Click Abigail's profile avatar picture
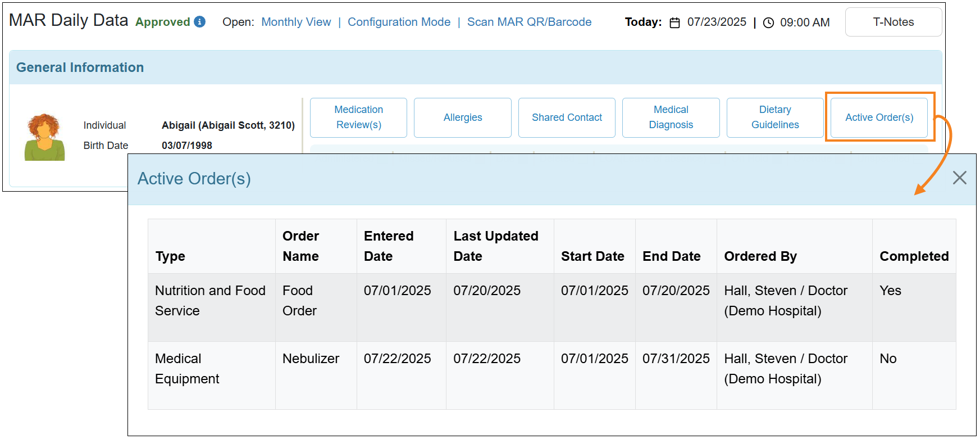The width and height of the screenshot is (980, 439). click(x=44, y=137)
